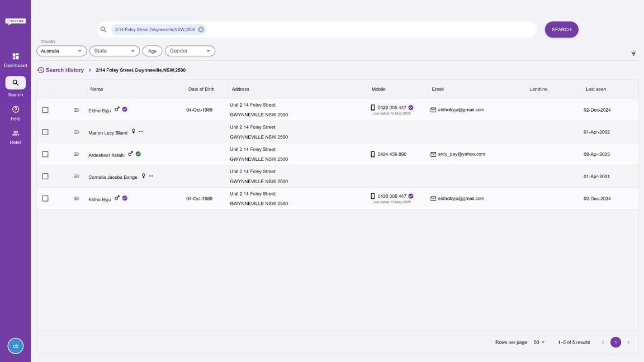Check the Cornelia Jacoba Bange row
The width and height of the screenshot is (644, 362).
point(45,177)
